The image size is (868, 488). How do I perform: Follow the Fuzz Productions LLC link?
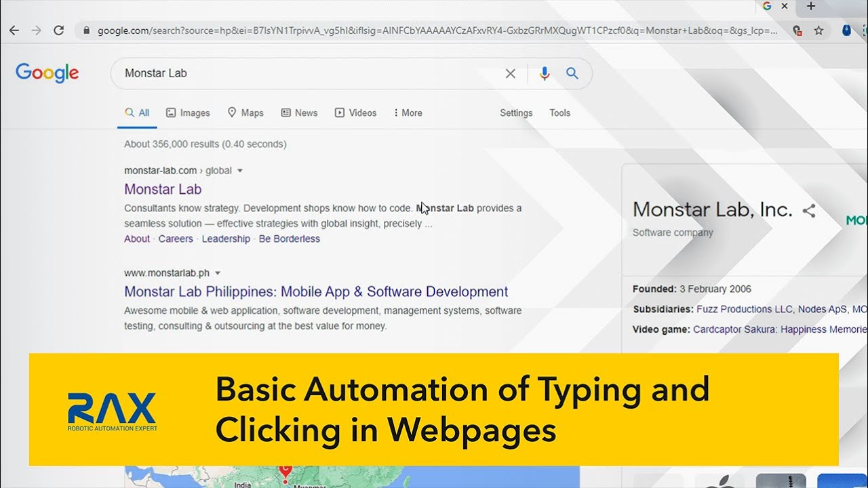(x=744, y=309)
